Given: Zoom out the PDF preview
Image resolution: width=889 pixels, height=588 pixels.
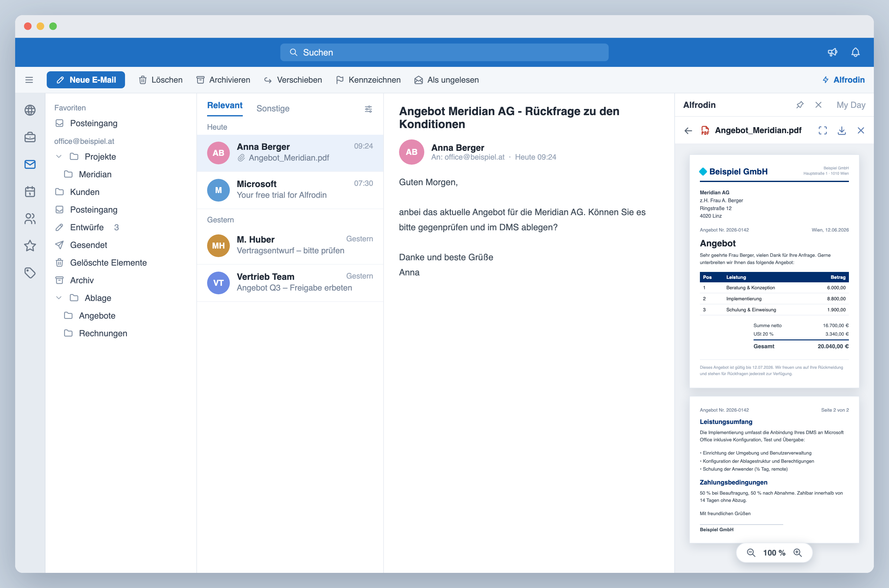Looking at the screenshot, I should pyautogui.click(x=751, y=552).
